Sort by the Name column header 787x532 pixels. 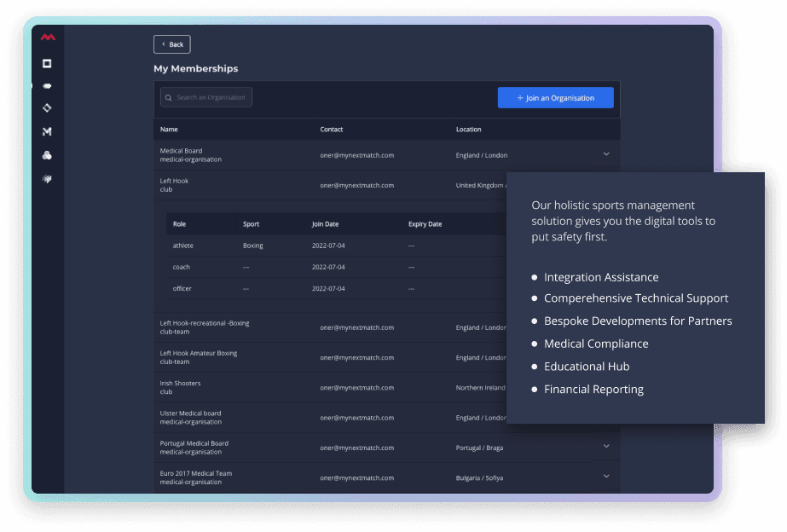[169, 130]
